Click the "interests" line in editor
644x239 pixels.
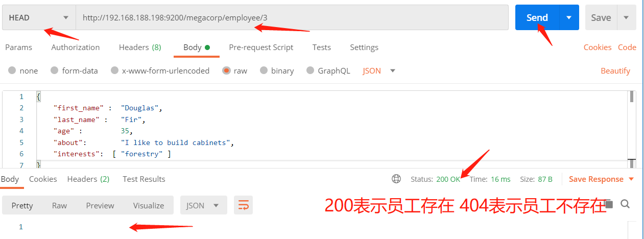click(112, 154)
